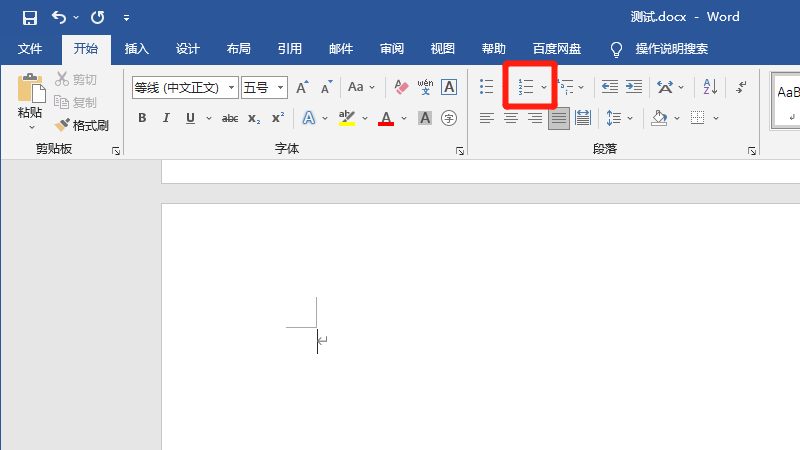Image resolution: width=800 pixels, height=450 pixels.
Task: Click the bullet list icon
Action: (x=487, y=87)
